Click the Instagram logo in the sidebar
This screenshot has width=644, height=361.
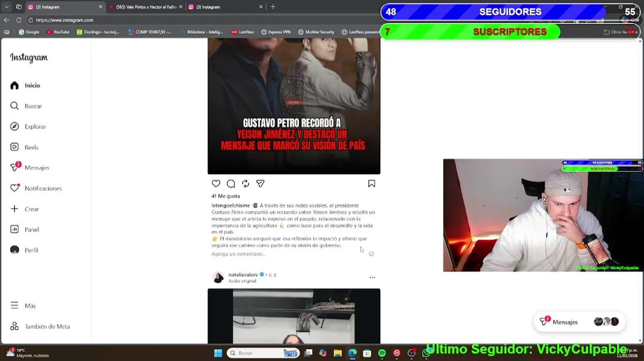coord(29,58)
